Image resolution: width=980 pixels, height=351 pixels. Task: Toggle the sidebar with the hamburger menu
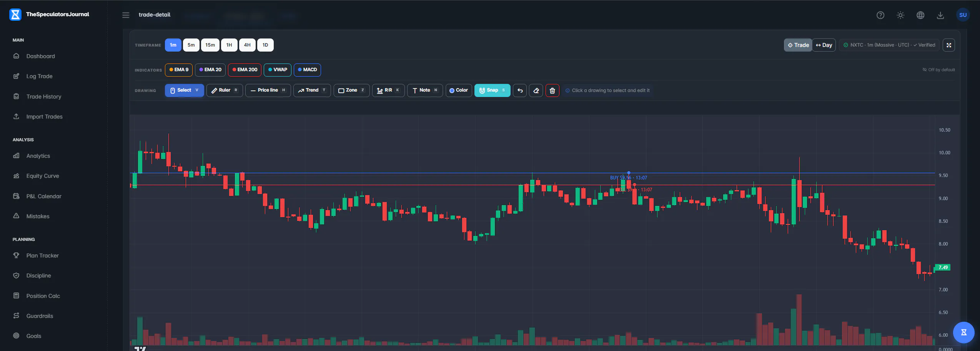[x=126, y=15]
